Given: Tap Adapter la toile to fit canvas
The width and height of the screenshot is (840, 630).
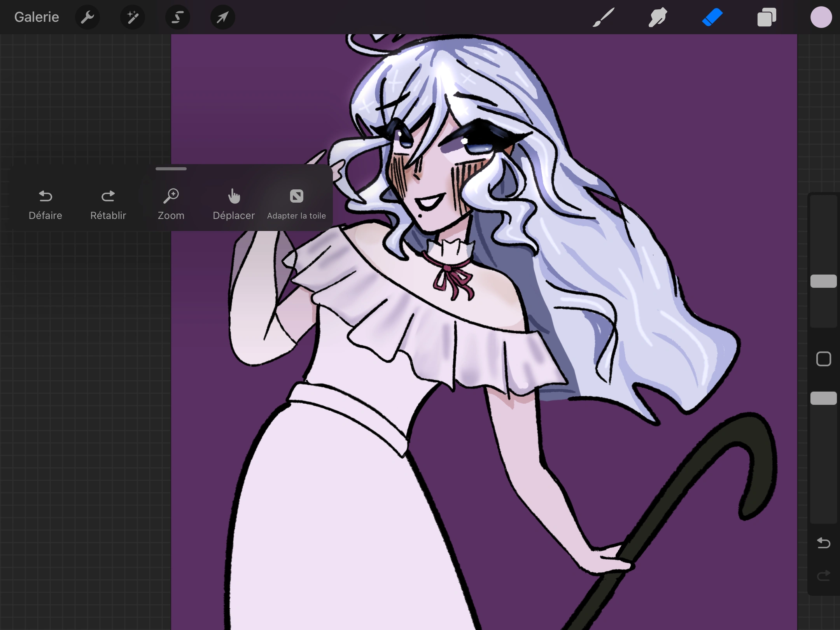Looking at the screenshot, I should tap(296, 204).
